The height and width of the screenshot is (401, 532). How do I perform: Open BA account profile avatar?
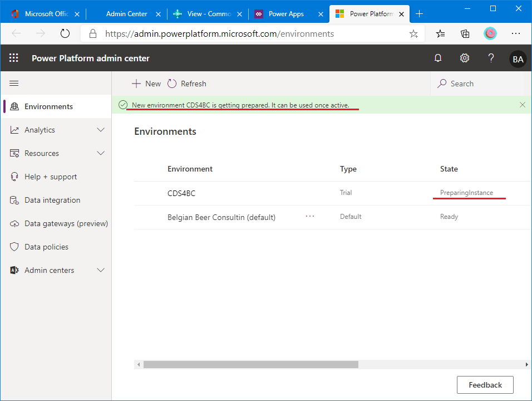(518, 59)
